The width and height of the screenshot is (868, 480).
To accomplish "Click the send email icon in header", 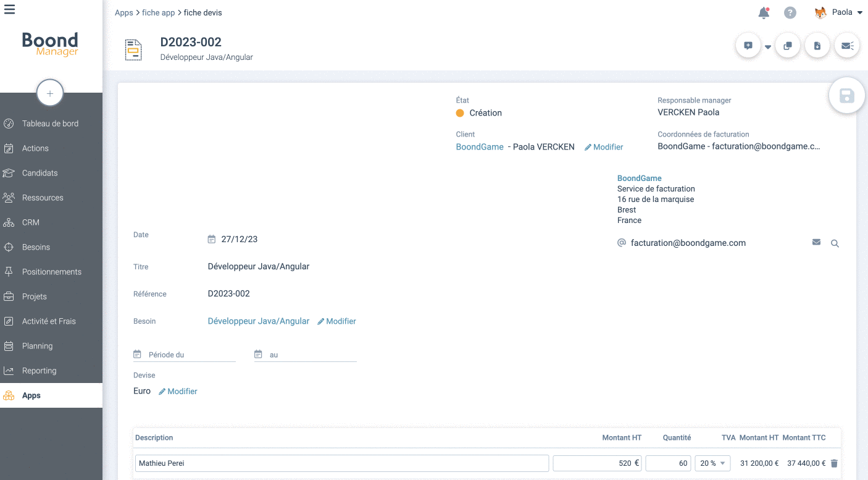I will 847,46.
